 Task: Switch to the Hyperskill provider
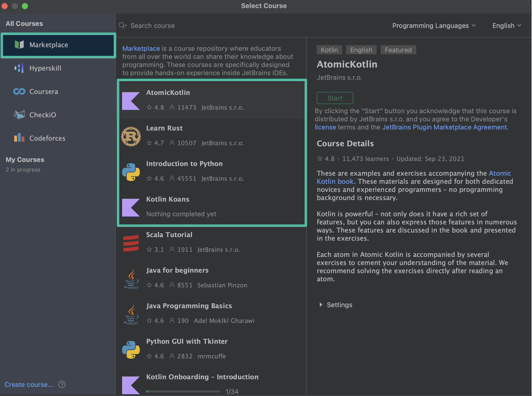point(58,68)
